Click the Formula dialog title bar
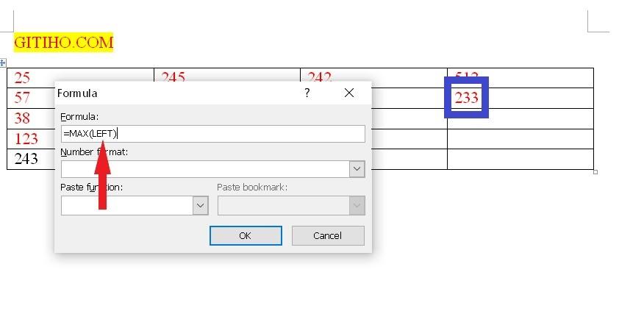This screenshot has width=644, height=314. [x=176, y=93]
